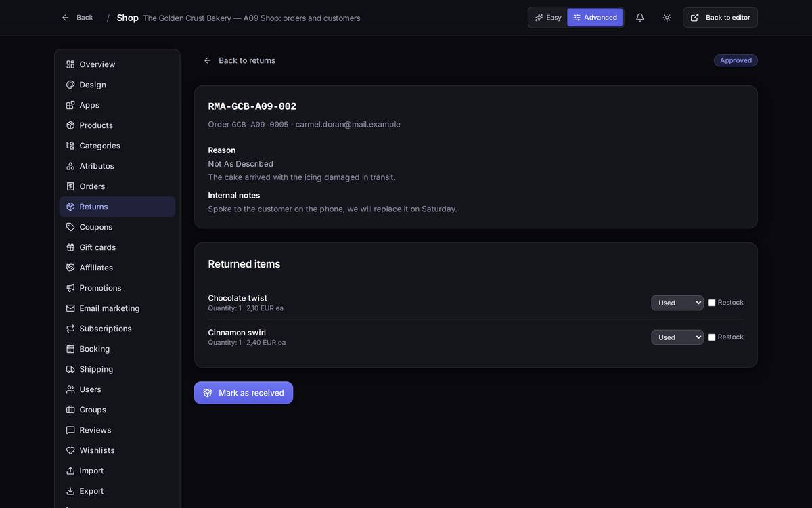Enable Restock for Chocolate twist
This screenshot has height=508, width=812.
(x=712, y=303)
